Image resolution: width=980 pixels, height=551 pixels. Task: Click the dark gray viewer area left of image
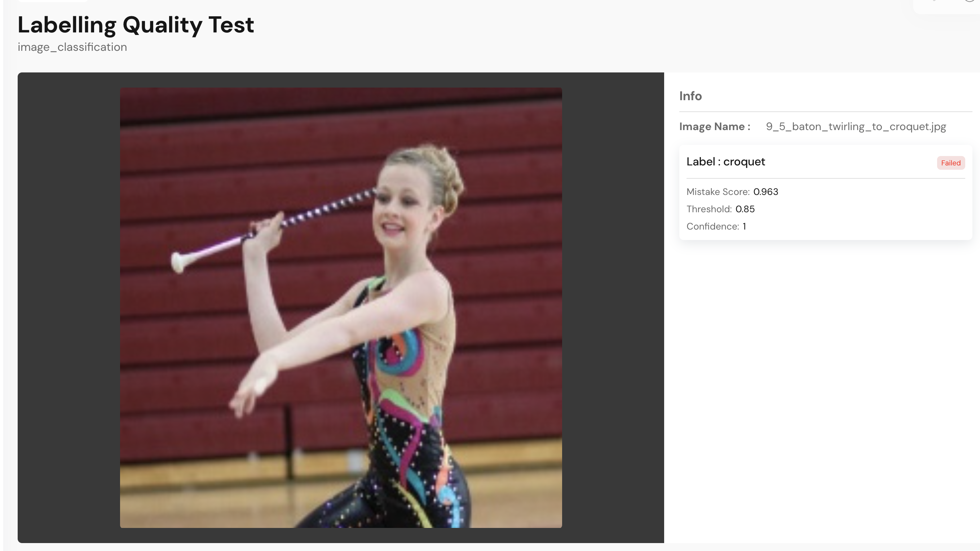[x=69, y=307]
